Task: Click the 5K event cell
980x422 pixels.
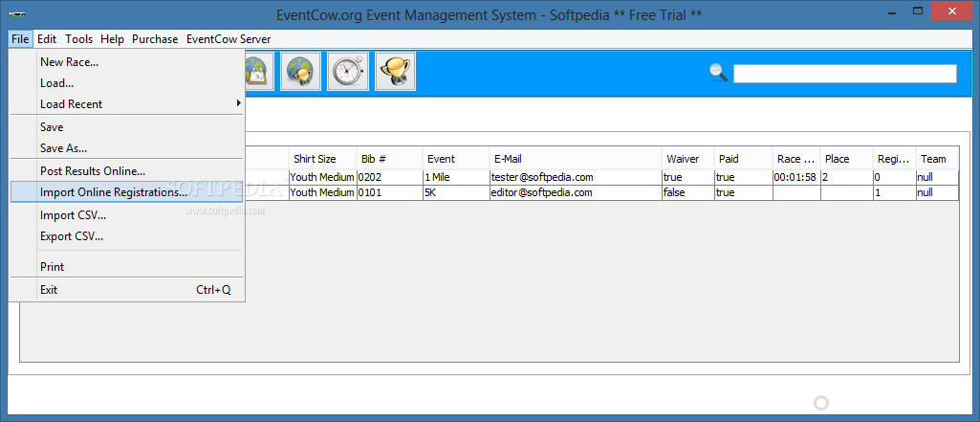Action: [x=456, y=192]
